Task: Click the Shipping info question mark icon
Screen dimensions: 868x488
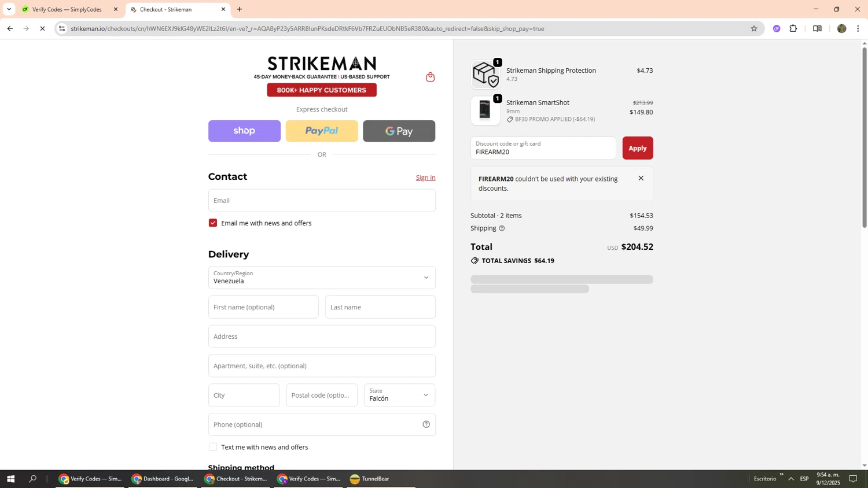Action: (502, 228)
